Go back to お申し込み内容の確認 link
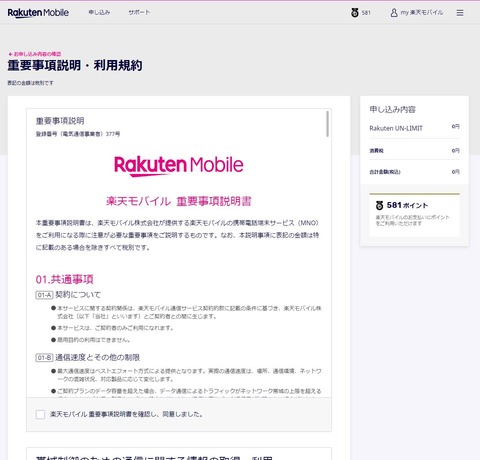Image resolution: width=480 pixels, height=460 pixels. [x=37, y=54]
